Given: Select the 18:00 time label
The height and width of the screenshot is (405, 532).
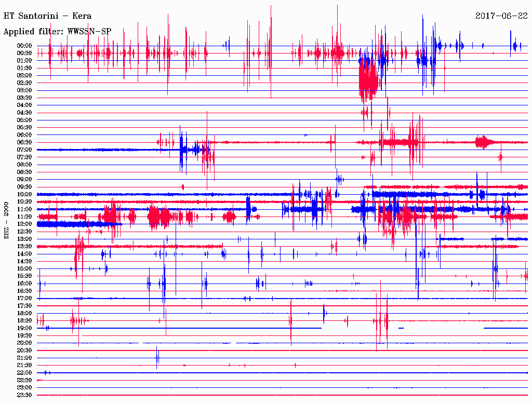Looking at the screenshot, I should pyautogui.click(x=24, y=314).
